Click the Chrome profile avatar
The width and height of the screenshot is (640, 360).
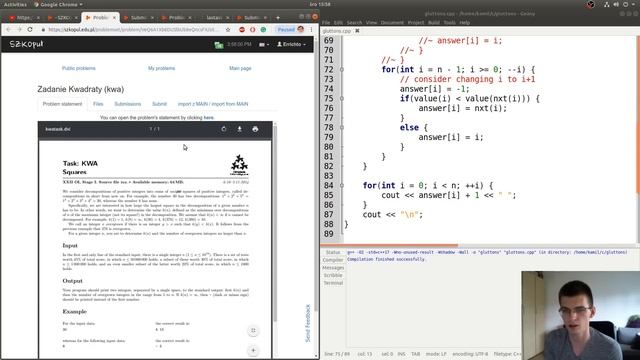(x=301, y=29)
